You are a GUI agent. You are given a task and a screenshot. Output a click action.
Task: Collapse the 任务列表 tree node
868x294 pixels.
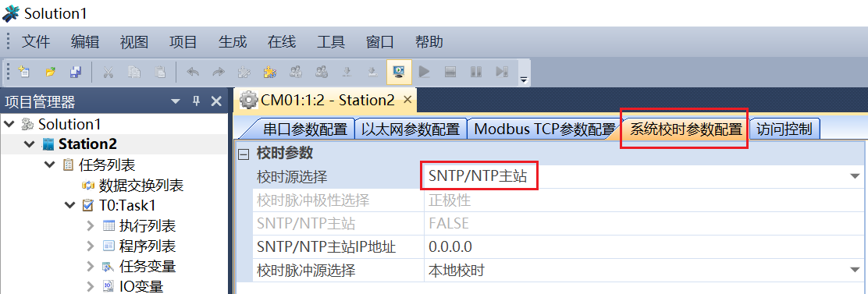pos(50,165)
